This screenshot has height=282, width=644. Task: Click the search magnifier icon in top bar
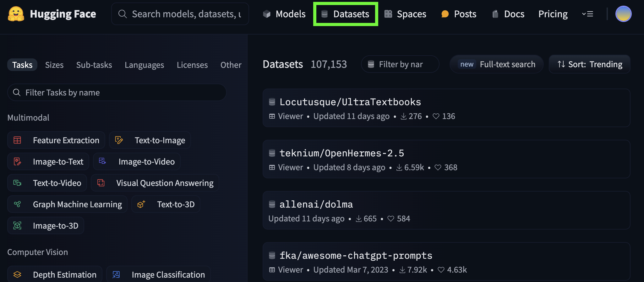(x=123, y=14)
